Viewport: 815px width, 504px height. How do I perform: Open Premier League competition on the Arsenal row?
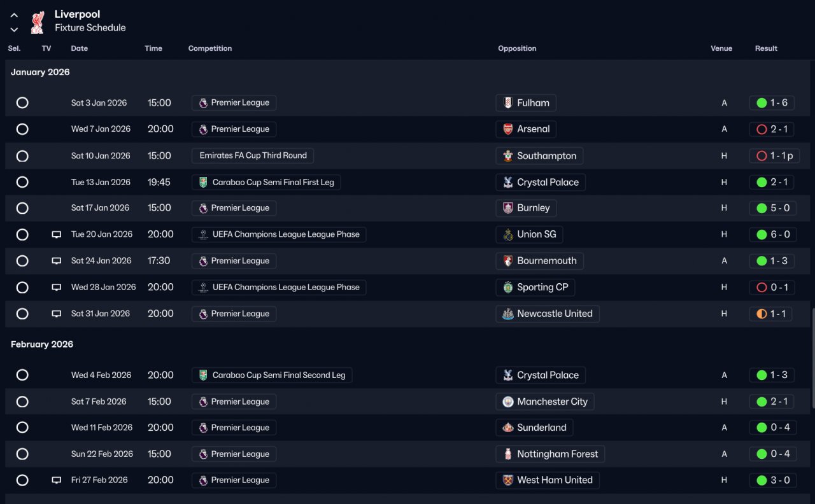(x=234, y=129)
